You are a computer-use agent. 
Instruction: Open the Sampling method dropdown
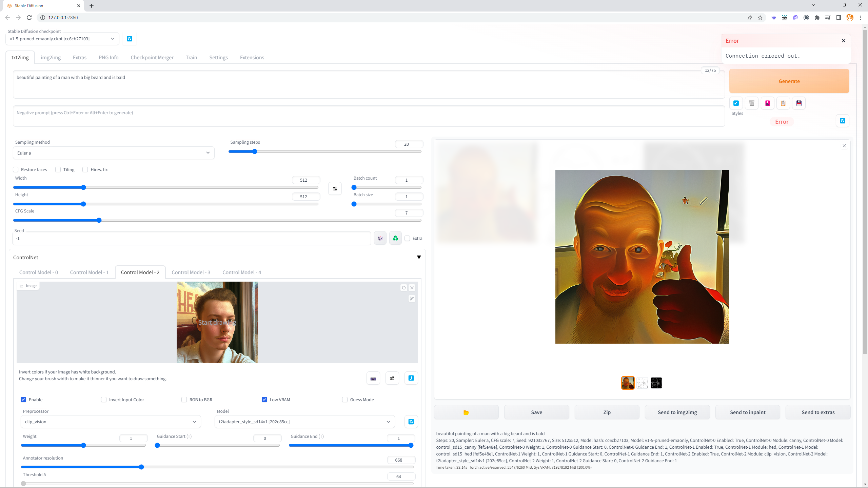(114, 153)
